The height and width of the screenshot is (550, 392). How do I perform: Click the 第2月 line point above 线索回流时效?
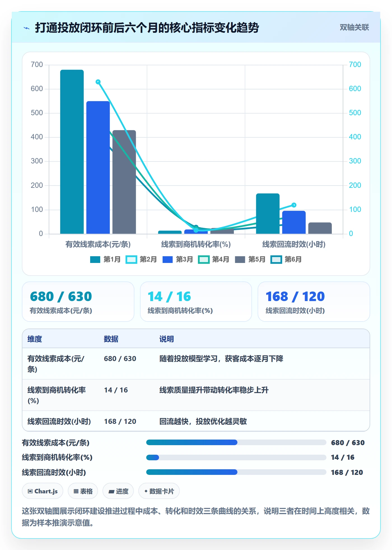tap(294, 205)
